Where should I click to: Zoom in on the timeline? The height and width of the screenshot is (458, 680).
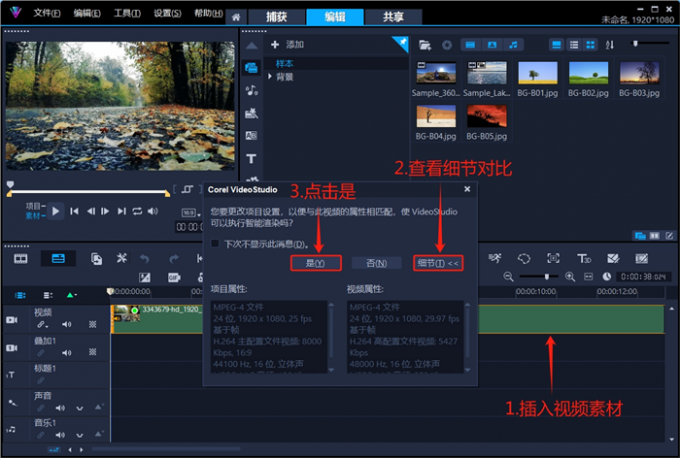(x=570, y=277)
